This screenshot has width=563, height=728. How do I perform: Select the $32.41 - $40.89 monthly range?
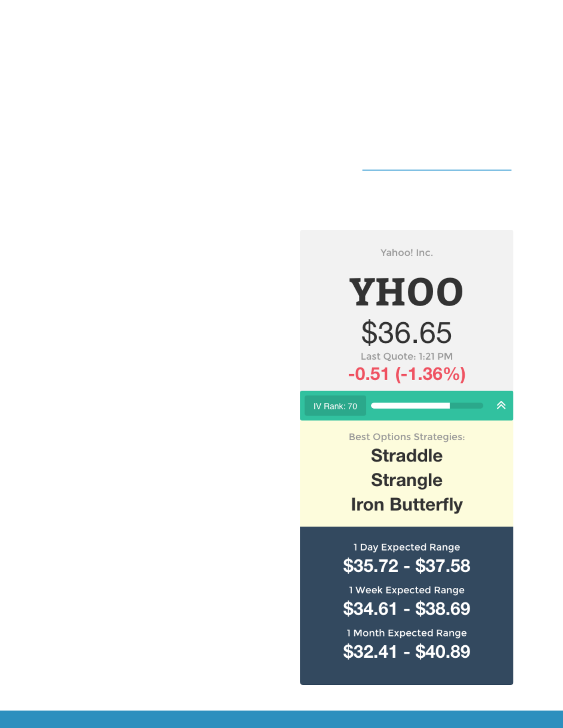tap(407, 652)
